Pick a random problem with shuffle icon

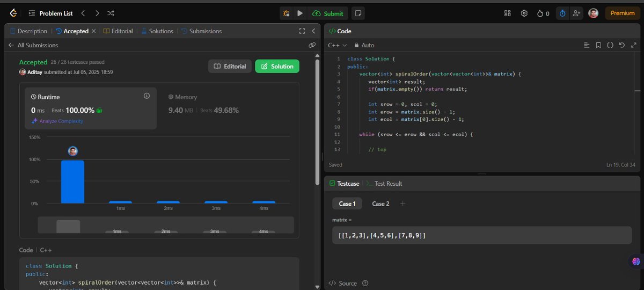point(111,13)
